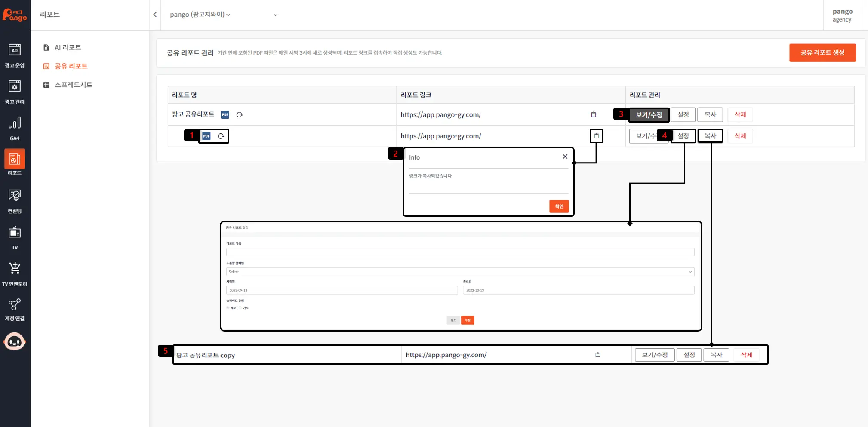The image size is (868, 427).
Task: Copy link with first row clipboard icon
Action: pos(593,114)
